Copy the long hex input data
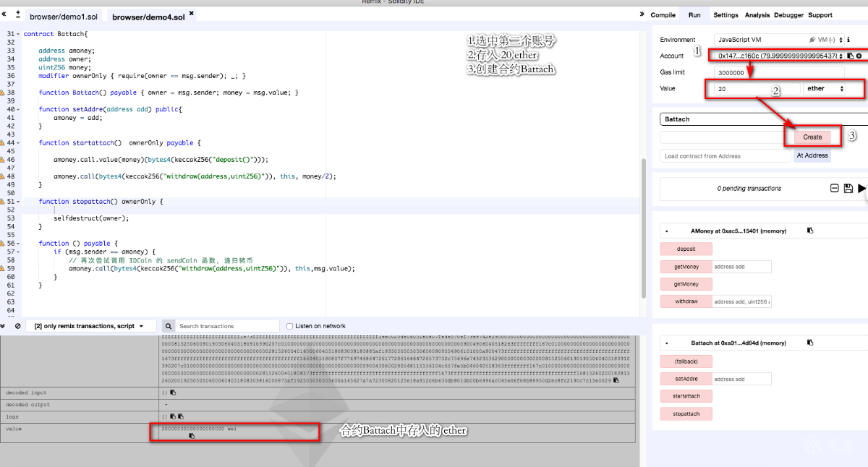868x467 pixels. pyautogui.click(x=616, y=379)
